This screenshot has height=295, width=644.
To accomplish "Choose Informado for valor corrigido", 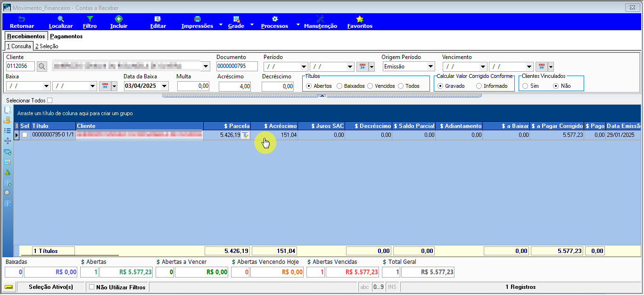I will coord(479,86).
